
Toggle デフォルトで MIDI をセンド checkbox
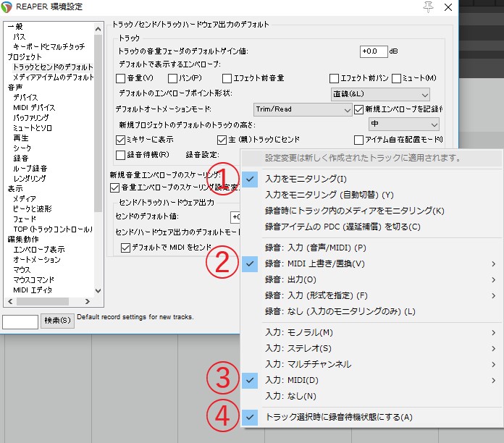pyautogui.click(x=125, y=248)
